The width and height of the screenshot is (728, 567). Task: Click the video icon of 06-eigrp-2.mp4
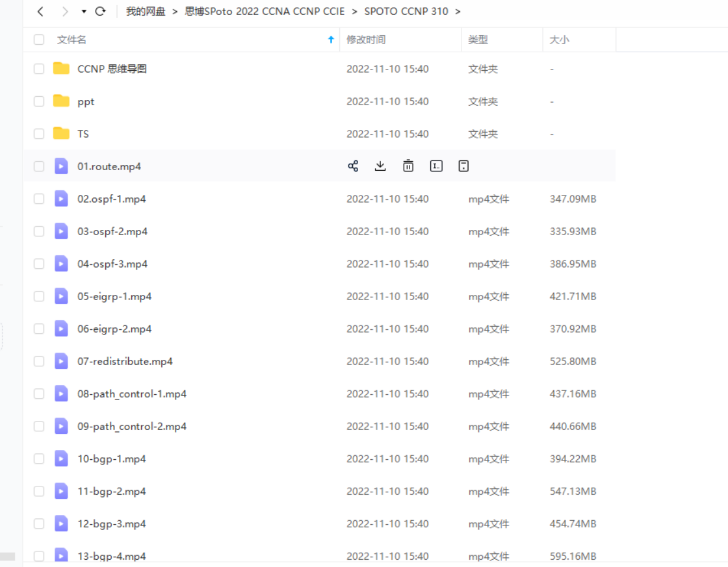point(61,328)
